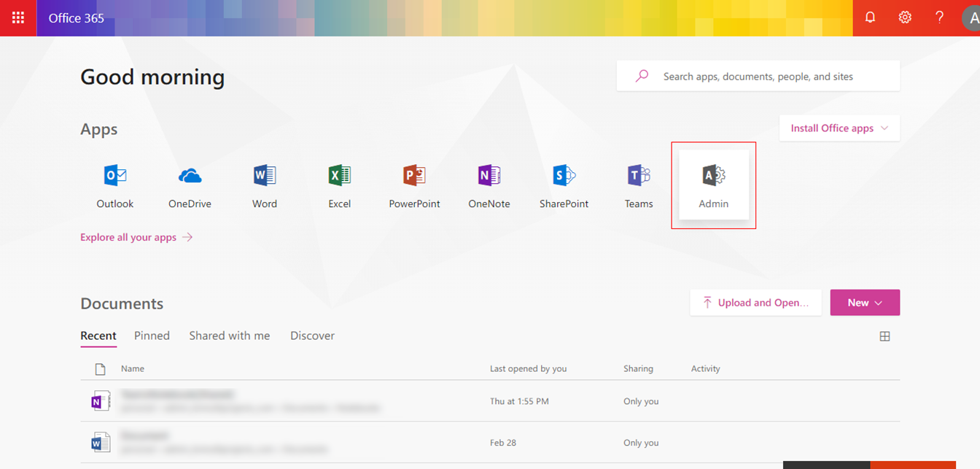
Task: Open the app launcher waffle menu
Action: pyautogui.click(x=18, y=18)
